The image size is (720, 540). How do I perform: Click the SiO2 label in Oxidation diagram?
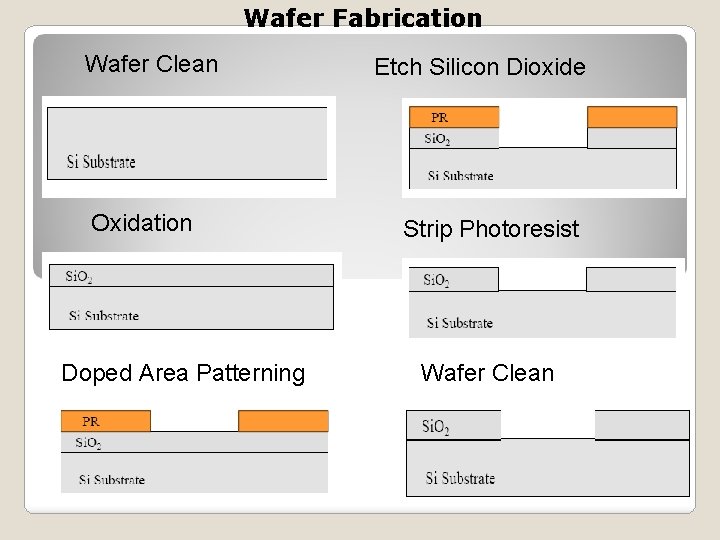(80, 277)
